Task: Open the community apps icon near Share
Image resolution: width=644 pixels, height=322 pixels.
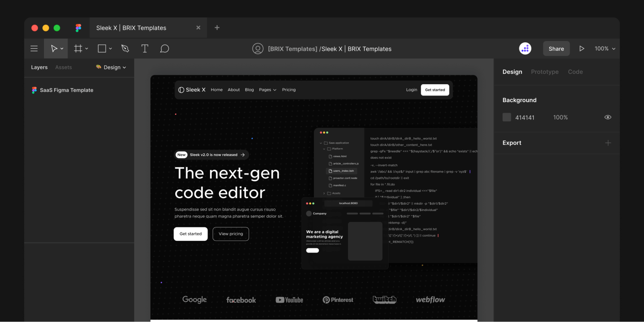Action: click(525, 48)
